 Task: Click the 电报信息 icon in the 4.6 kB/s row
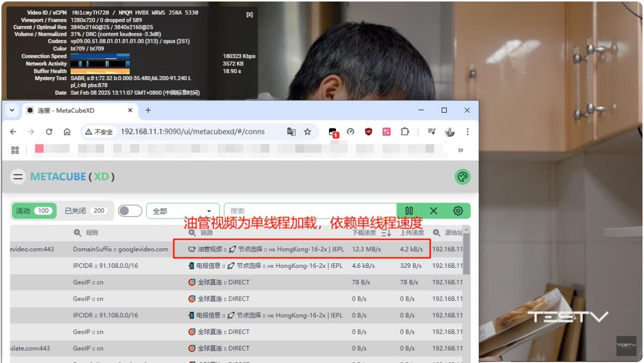click(191, 266)
